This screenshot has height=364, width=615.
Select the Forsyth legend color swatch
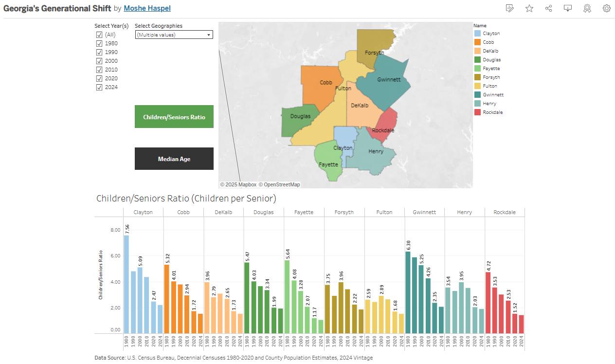pos(477,77)
